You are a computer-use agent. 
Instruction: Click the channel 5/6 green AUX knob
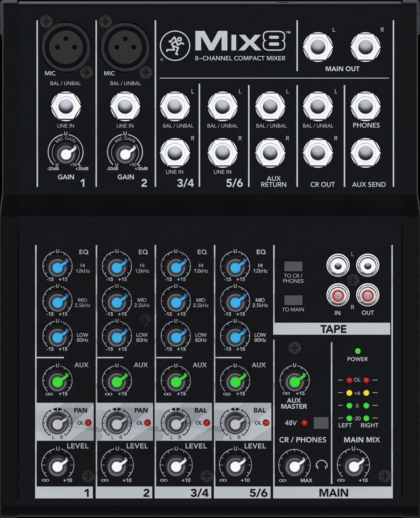pos(235,381)
